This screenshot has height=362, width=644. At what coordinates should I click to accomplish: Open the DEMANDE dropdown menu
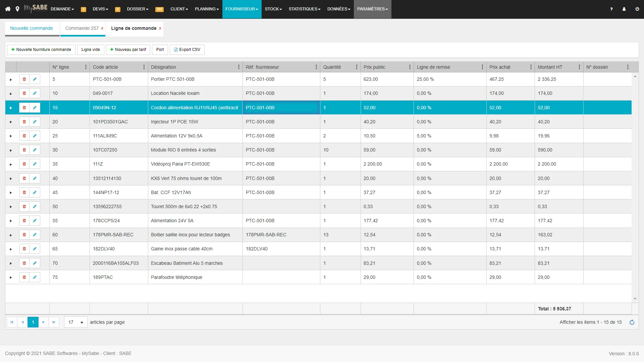click(x=62, y=9)
